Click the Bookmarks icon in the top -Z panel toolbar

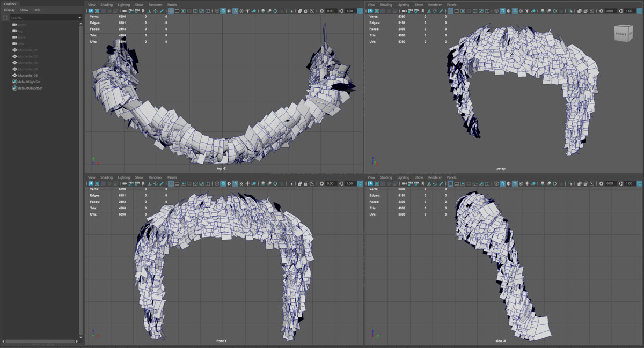(x=143, y=11)
